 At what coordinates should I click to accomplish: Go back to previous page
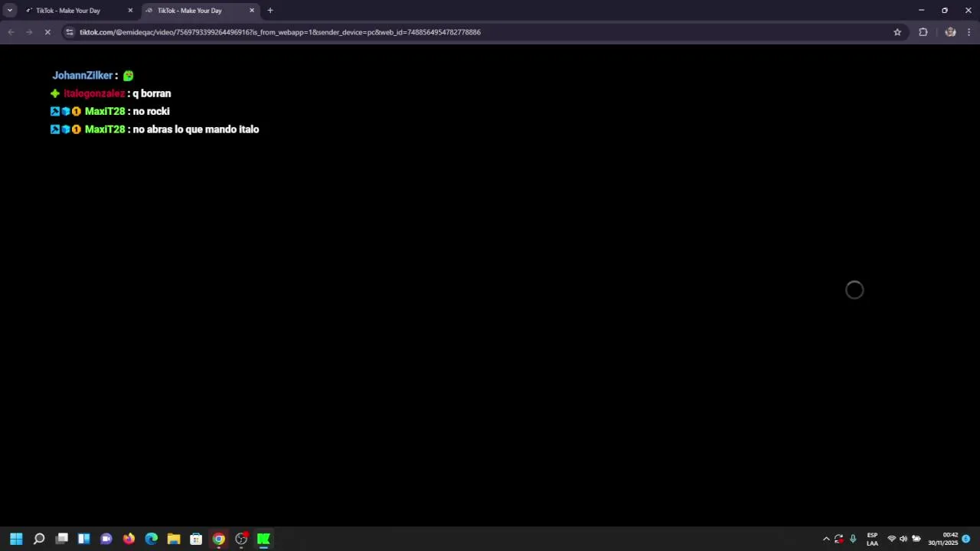click(x=11, y=32)
